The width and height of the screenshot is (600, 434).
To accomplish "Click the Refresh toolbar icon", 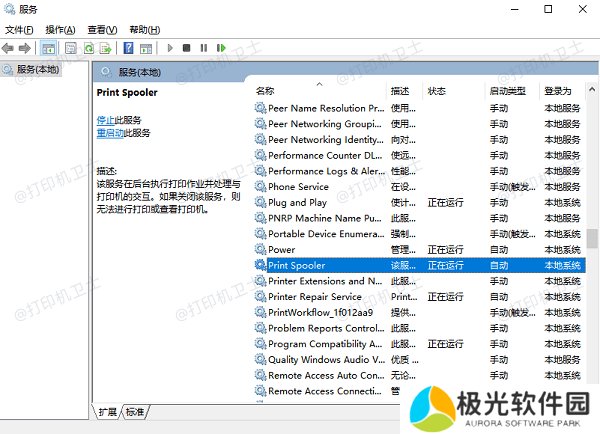I will (x=89, y=48).
